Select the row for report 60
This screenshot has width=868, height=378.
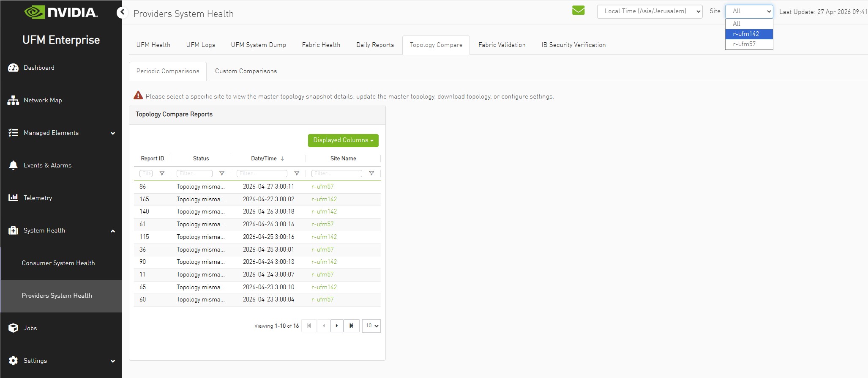(257, 299)
